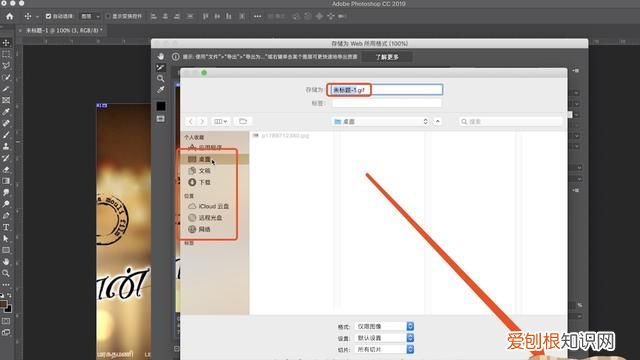Image resolution: width=640 pixels, height=360 pixels.
Task: Select the Dodge tool
Action: pyautogui.click(x=6, y=204)
